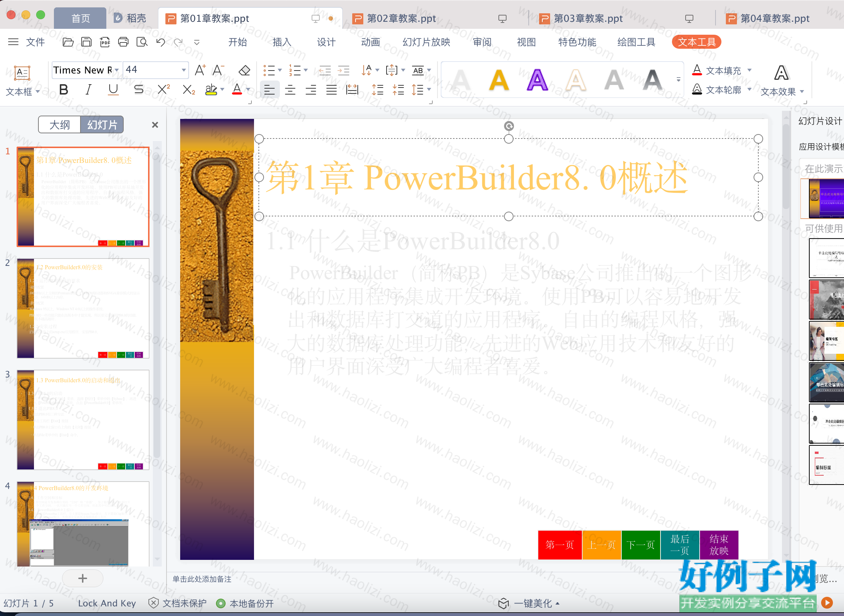The height and width of the screenshot is (616, 844).
Task: Open the font name dropdown
Action: (x=117, y=70)
